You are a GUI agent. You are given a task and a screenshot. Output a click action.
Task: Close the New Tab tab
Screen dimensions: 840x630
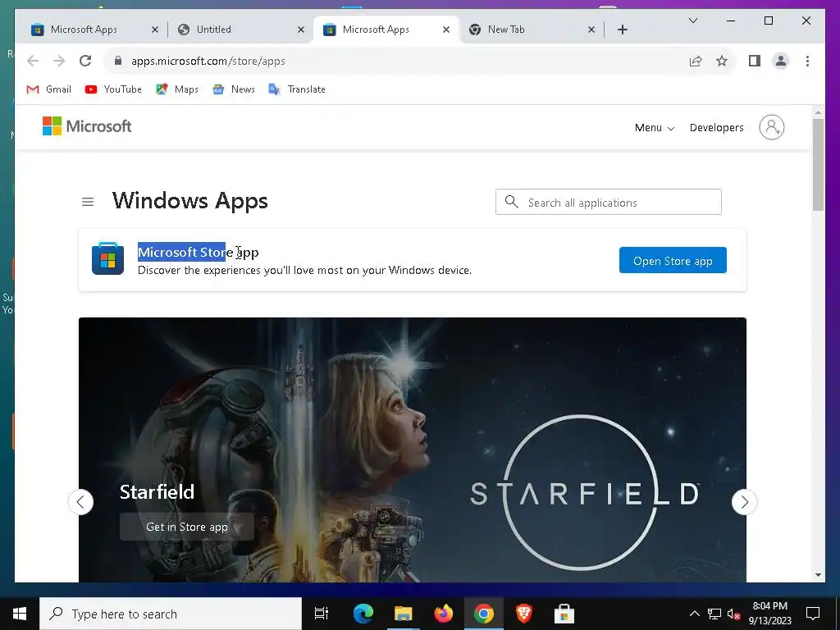point(591,30)
